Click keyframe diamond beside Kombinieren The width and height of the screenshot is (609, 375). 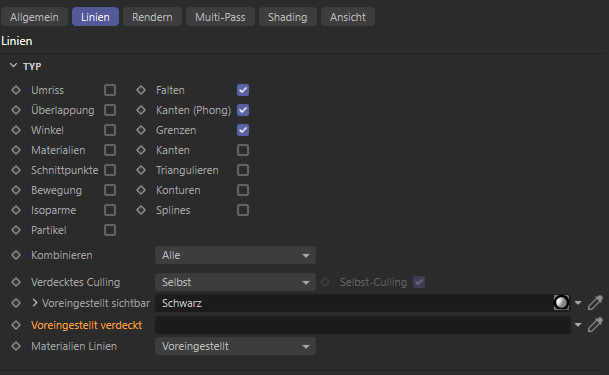[x=16, y=255]
